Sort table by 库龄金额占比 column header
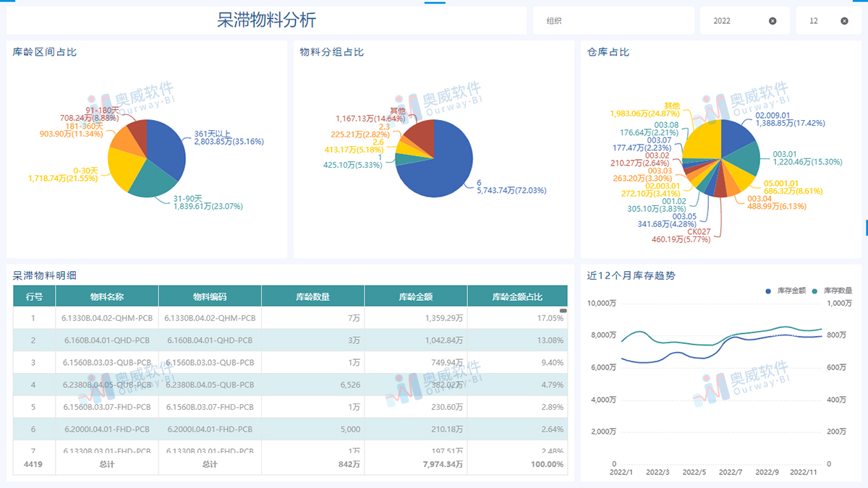The image size is (868, 488). [x=517, y=296]
